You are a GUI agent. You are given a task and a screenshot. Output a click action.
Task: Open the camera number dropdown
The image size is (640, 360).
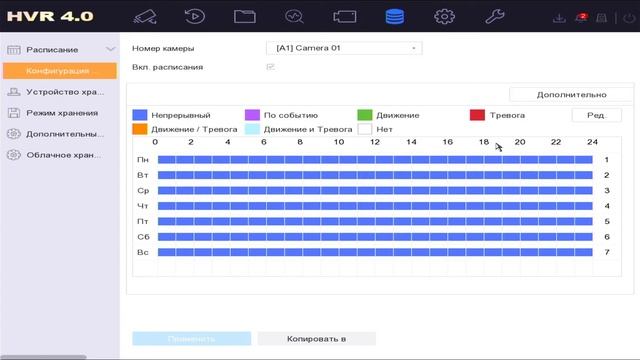344,48
